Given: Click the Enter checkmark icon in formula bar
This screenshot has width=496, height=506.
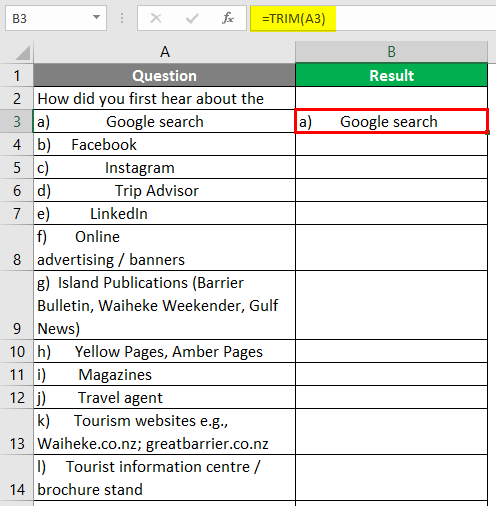Looking at the screenshot, I should [192, 18].
